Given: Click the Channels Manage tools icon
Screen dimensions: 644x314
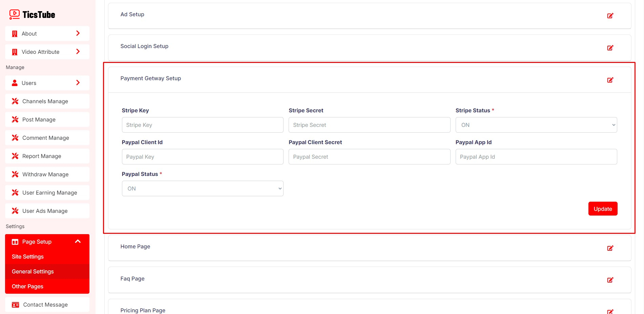Looking at the screenshot, I should point(15,101).
